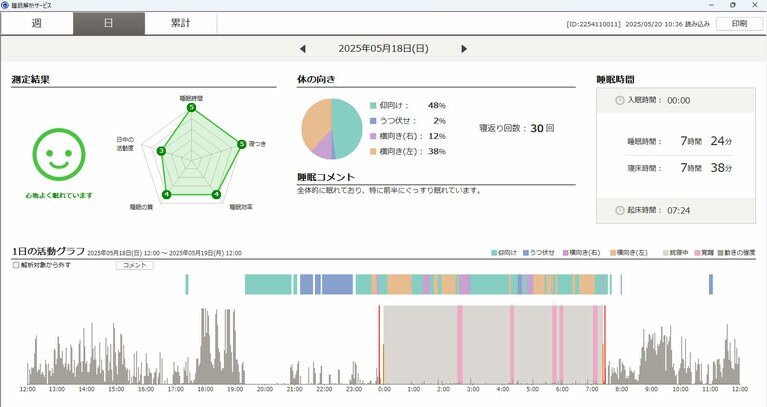Click the clock icon beside 起床時間
The width and height of the screenshot is (767, 407).
pos(620,209)
